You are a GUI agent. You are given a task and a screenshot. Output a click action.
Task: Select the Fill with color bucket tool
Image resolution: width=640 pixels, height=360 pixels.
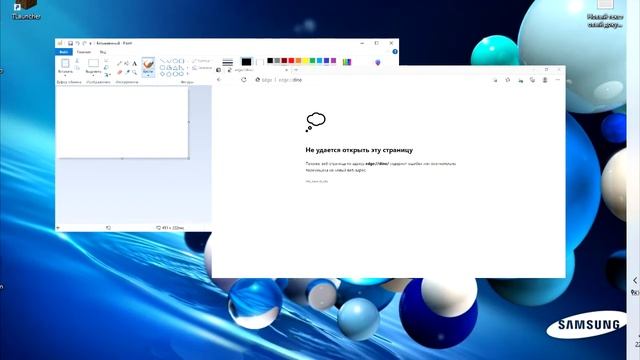click(127, 63)
